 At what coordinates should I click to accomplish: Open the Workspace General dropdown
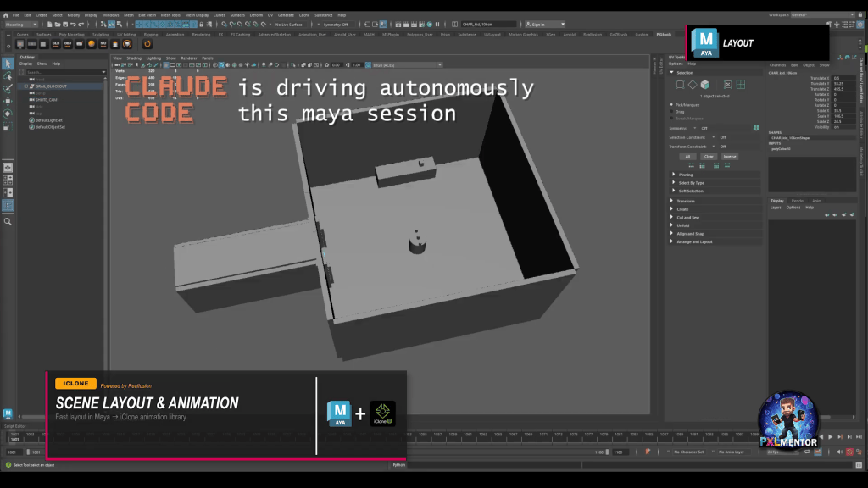[x=822, y=15]
